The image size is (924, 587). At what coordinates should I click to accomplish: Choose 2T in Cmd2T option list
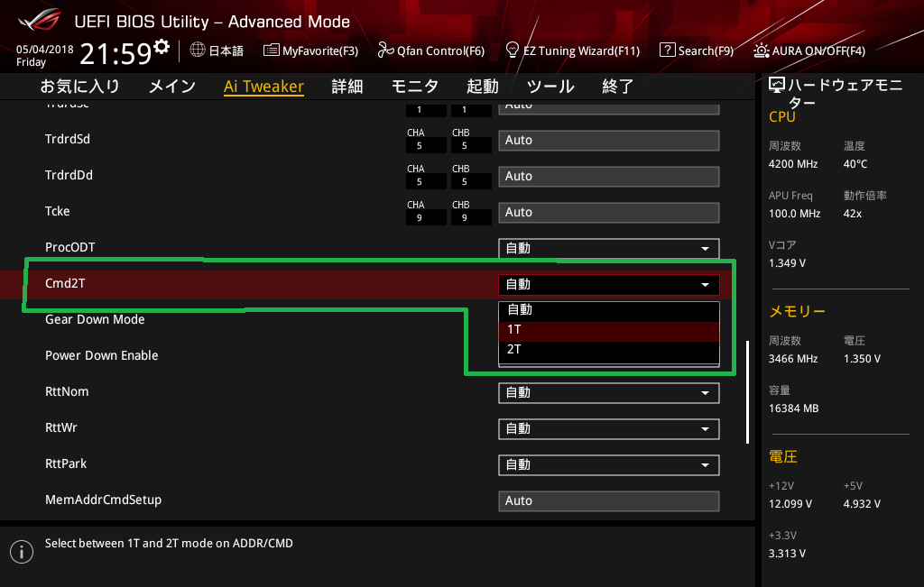click(609, 351)
